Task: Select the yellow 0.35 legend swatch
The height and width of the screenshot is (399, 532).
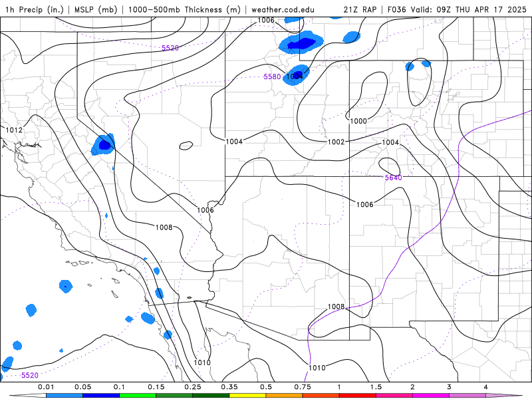Action: [x=247, y=396]
